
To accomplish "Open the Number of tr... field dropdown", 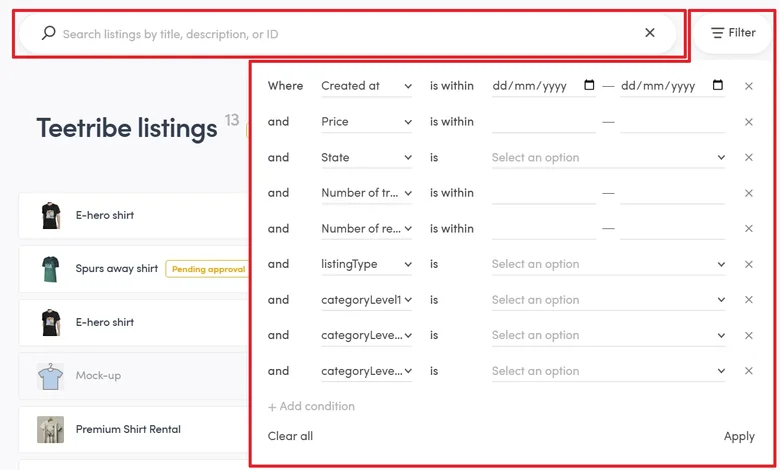I will [x=367, y=193].
